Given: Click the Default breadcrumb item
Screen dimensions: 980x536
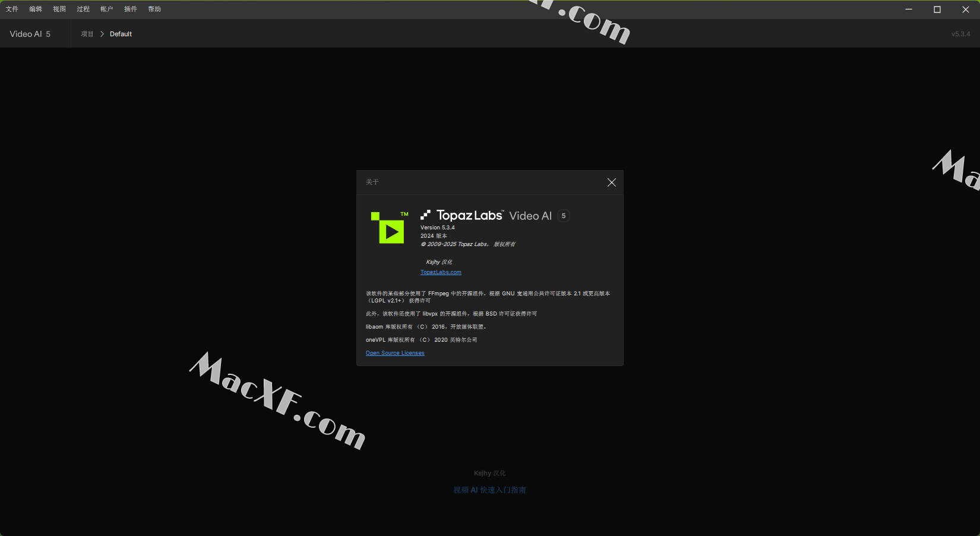Looking at the screenshot, I should click(x=121, y=34).
